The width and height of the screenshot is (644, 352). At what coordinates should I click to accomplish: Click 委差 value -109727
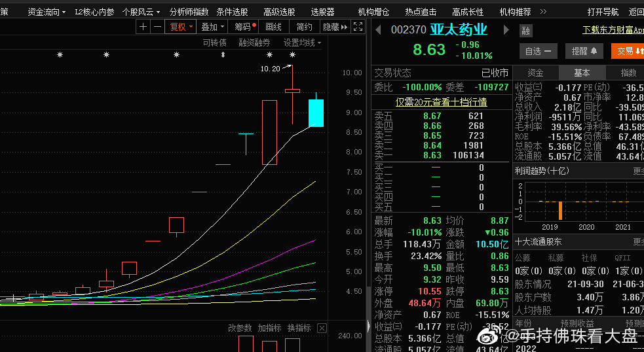coord(491,88)
